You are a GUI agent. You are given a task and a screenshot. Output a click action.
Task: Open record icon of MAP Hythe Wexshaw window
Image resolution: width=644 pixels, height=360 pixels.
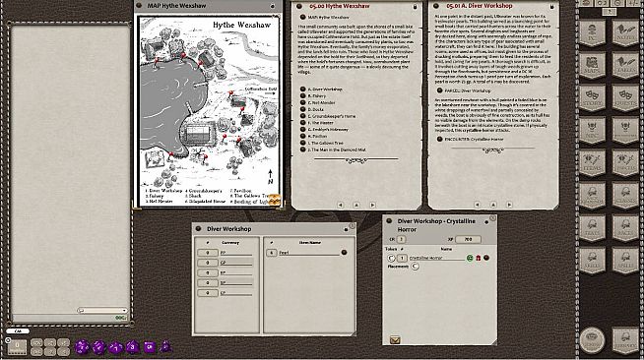pos(139,6)
